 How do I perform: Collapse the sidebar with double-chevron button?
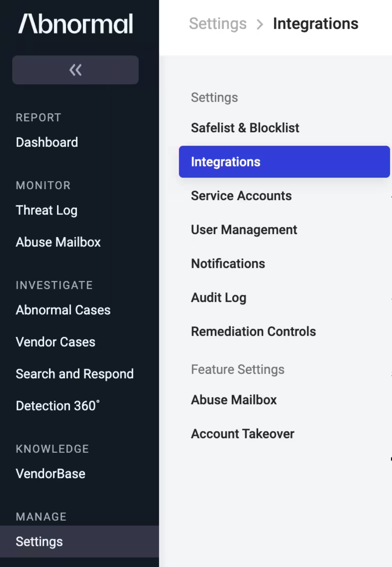(75, 70)
